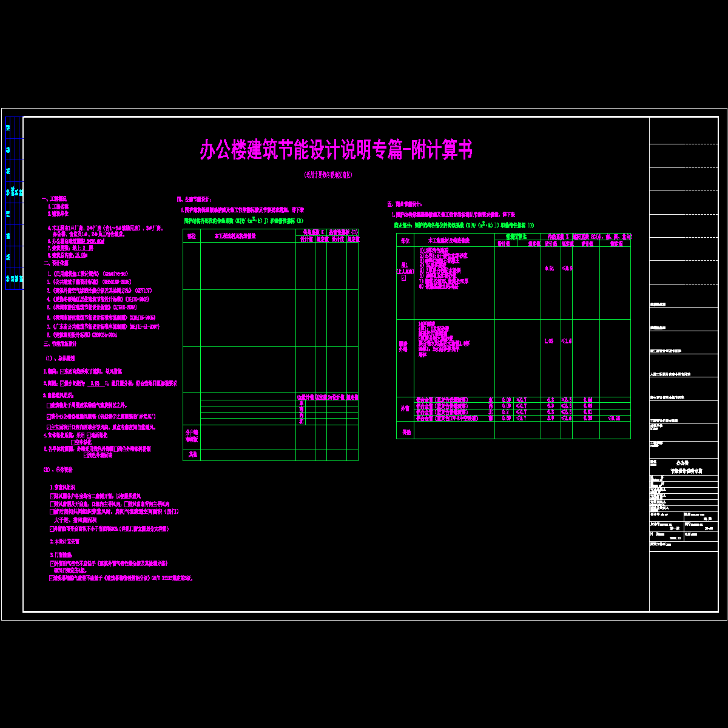
Task: Select the reference line containing GB50189-2005
Action: (89, 282)
